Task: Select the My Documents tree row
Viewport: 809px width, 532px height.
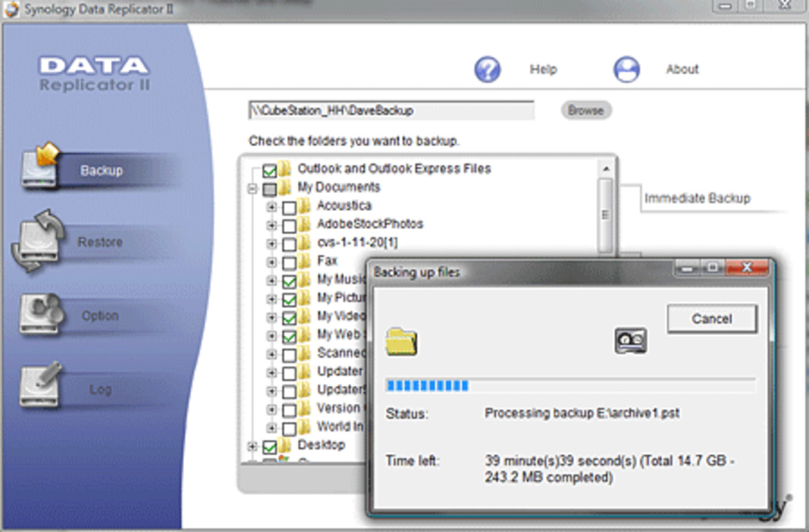Action: point(338,187)
